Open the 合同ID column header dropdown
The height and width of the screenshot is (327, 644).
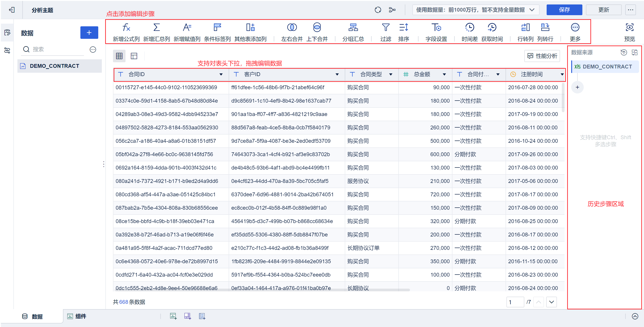point(221,75)
